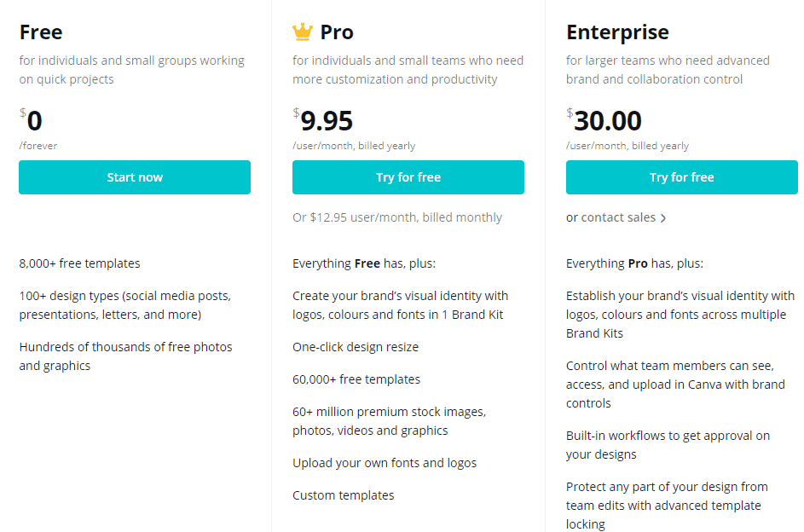
Task: Click Try for free under Pro plan
Action: pyautogui.click(x=408, y=177)
